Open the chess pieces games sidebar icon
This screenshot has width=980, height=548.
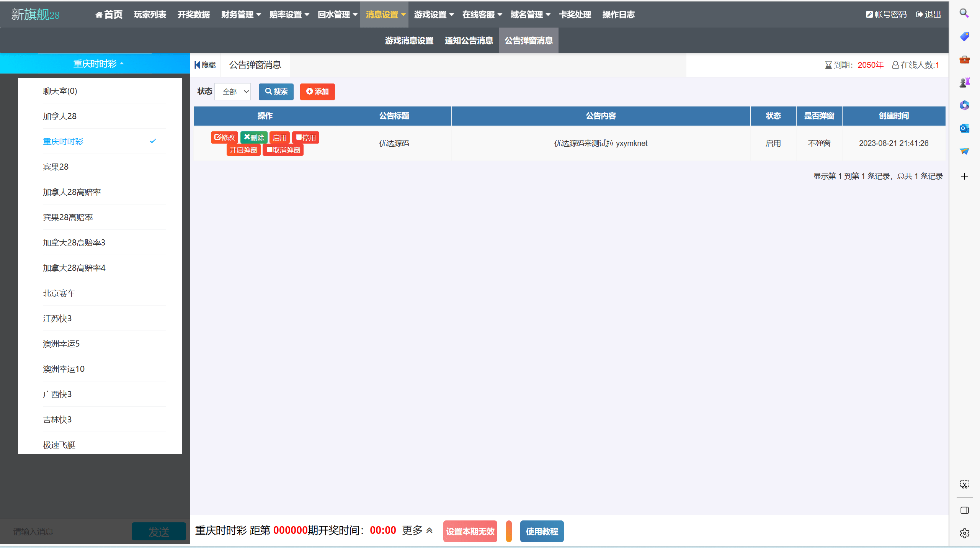[x=964, y=82]
